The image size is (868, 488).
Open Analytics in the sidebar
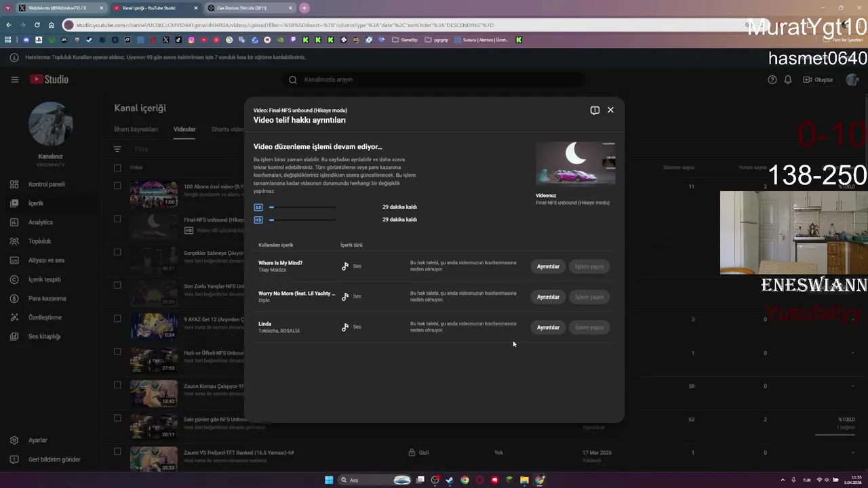(x=40, y=222)
